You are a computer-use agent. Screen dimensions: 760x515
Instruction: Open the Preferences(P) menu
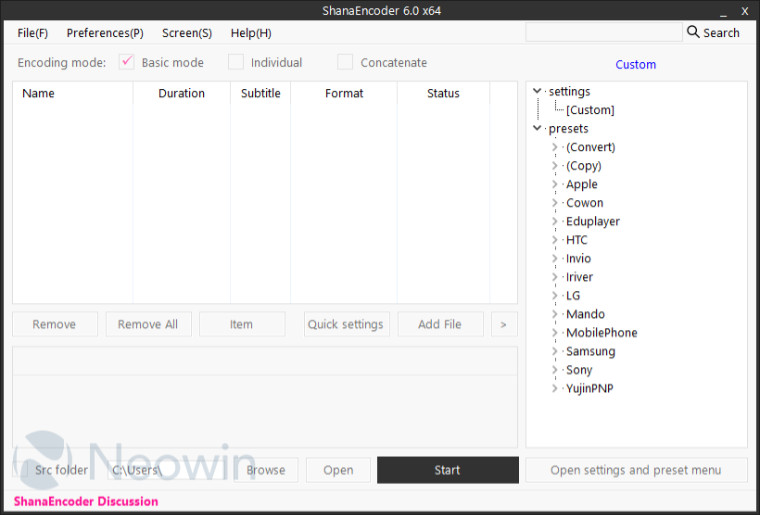pyautogui.click(x=105, y=33)
